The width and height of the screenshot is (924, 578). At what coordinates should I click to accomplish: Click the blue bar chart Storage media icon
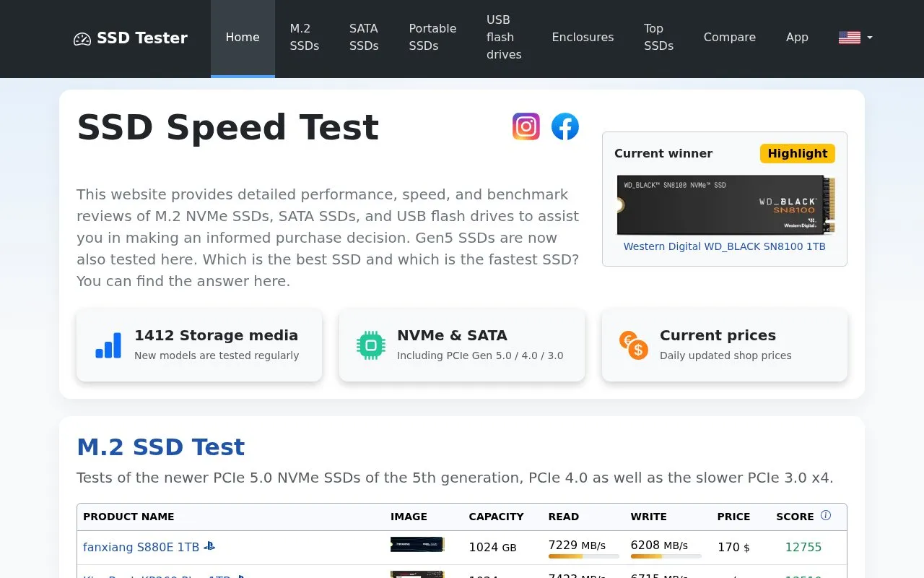(108, 345)
